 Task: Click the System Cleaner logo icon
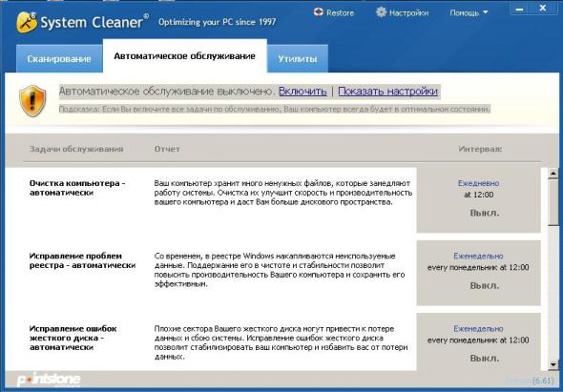coord(27,22)
